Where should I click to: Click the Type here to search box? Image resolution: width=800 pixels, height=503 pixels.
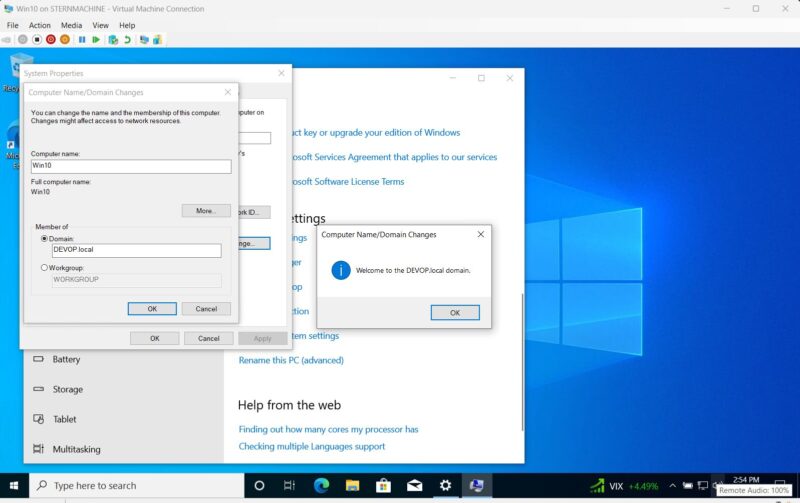(x=137, y=486)
